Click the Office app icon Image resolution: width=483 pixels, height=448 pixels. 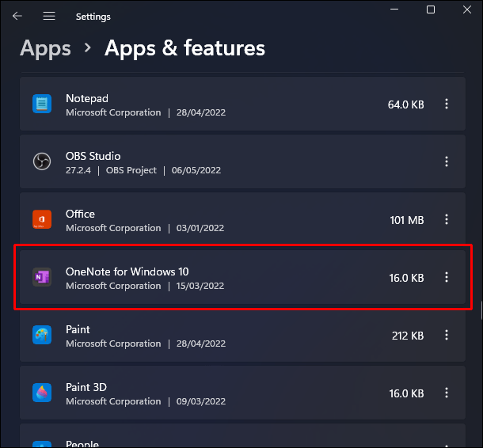pyautogui.click(x=42, y=219)
